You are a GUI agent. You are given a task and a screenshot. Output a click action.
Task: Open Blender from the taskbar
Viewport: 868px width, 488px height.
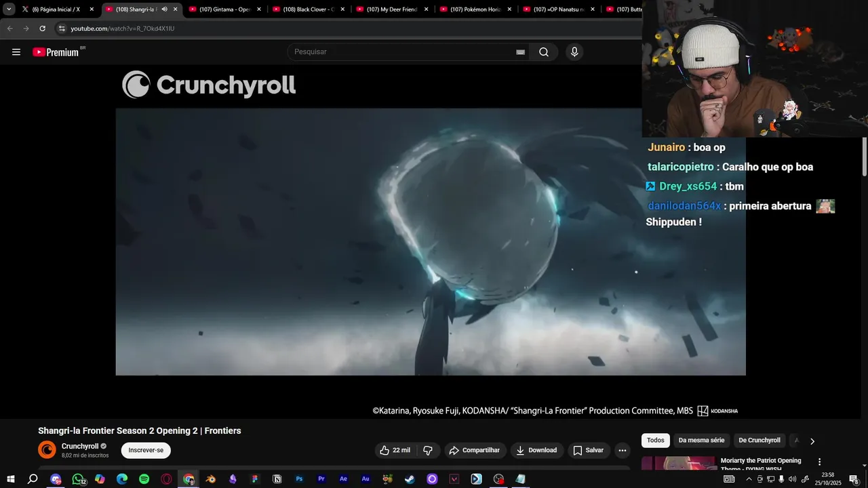point(211,479)
